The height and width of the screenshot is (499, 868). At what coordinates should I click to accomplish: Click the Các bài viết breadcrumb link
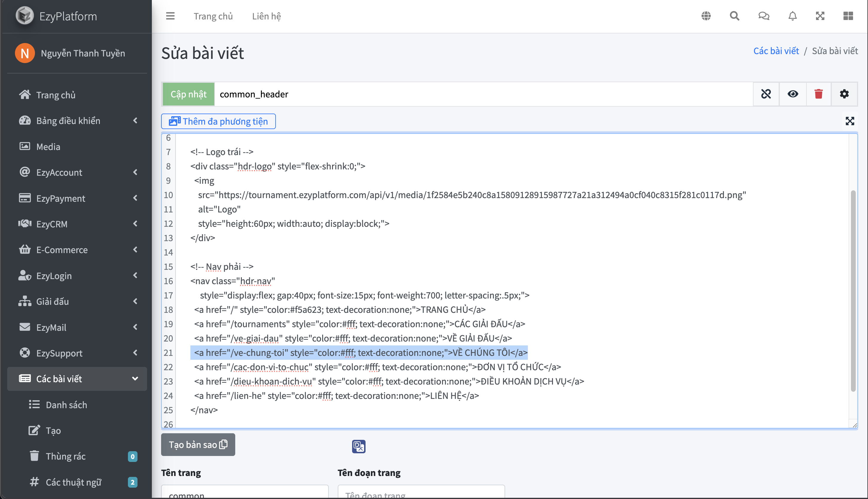pyautogui.click(x=776, y=51)
